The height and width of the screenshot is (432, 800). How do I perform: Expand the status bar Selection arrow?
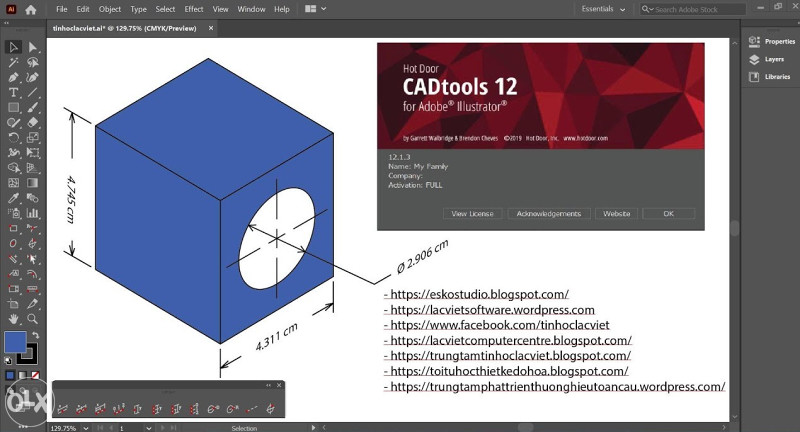[x=313, y=427]
